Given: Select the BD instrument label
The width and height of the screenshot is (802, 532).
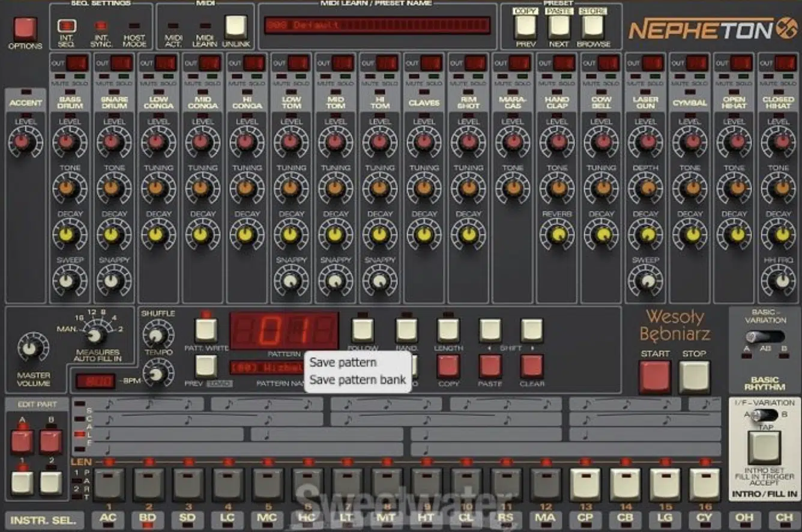Looking at the screenshot, I should [148, 518].
